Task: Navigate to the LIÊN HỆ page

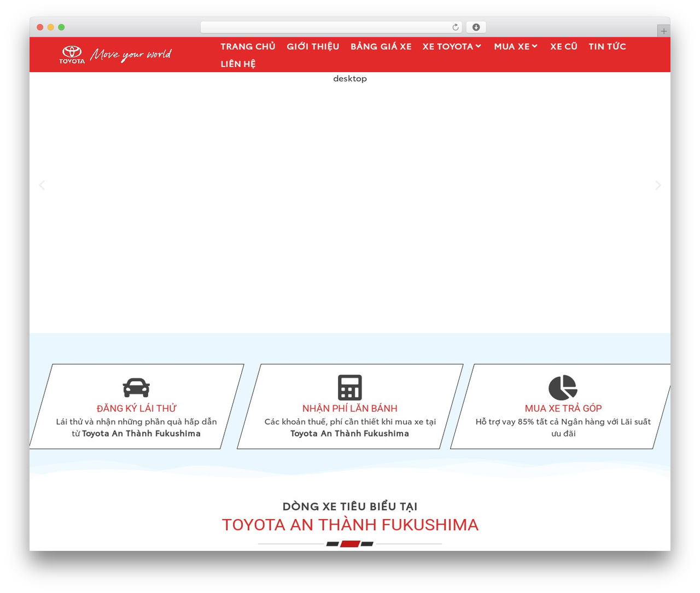Action: click(x=238, y=64)
